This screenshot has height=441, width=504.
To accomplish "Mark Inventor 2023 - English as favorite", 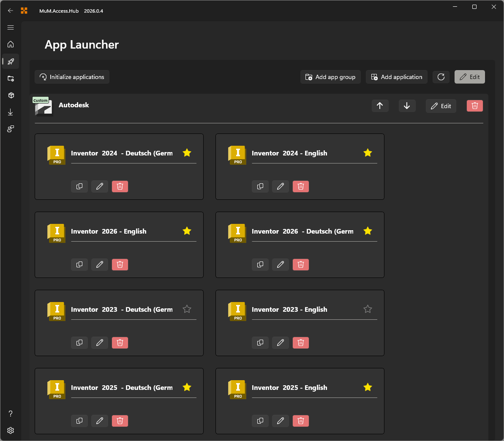I will click(x=368, y=309).
